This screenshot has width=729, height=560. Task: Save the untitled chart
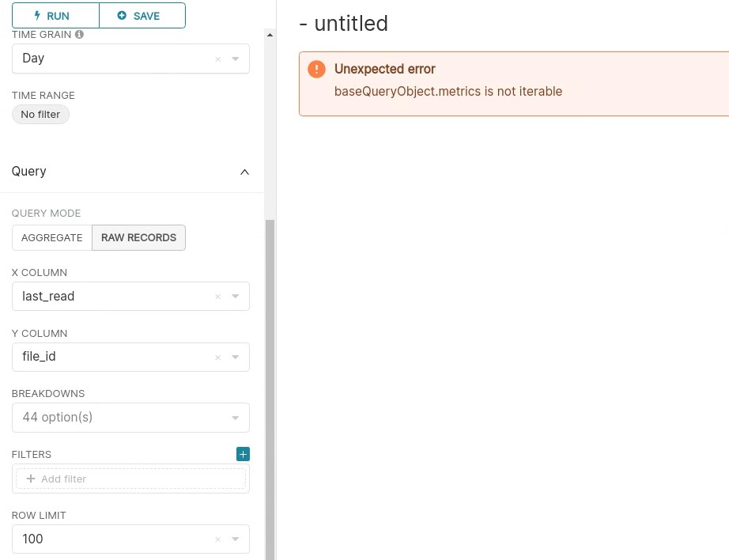coord(142,15)
